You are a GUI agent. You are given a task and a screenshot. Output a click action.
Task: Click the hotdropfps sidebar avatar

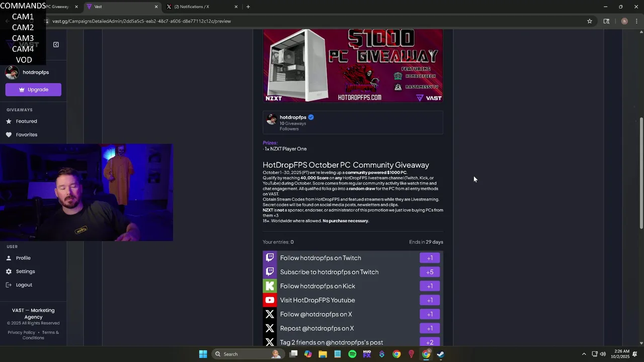[x=12, y=72]
